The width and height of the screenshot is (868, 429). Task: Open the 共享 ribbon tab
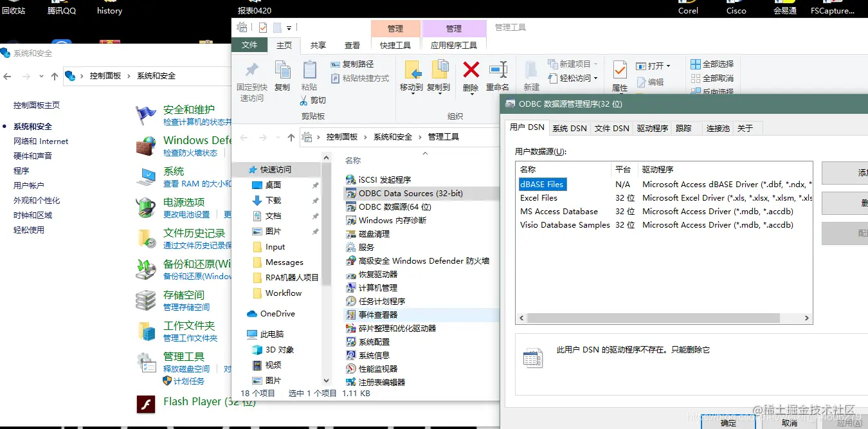point(318,45)
